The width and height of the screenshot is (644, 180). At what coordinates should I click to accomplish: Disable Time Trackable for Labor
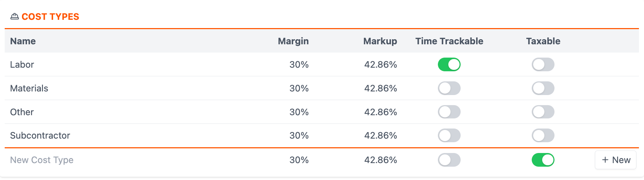coord(449,64)
